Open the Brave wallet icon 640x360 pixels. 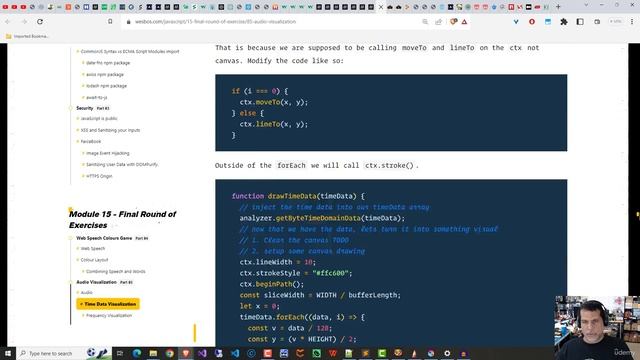[x=597, y=22]
